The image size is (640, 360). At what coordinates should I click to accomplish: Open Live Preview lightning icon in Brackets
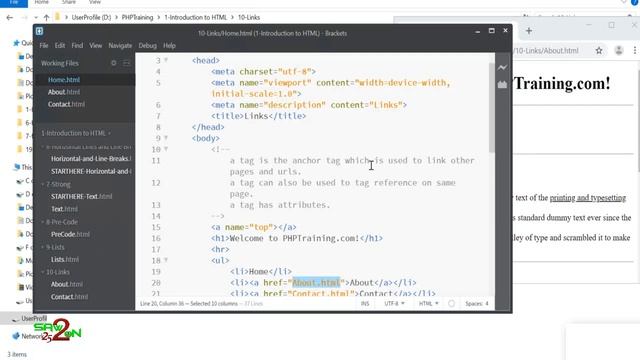[502, 67]
